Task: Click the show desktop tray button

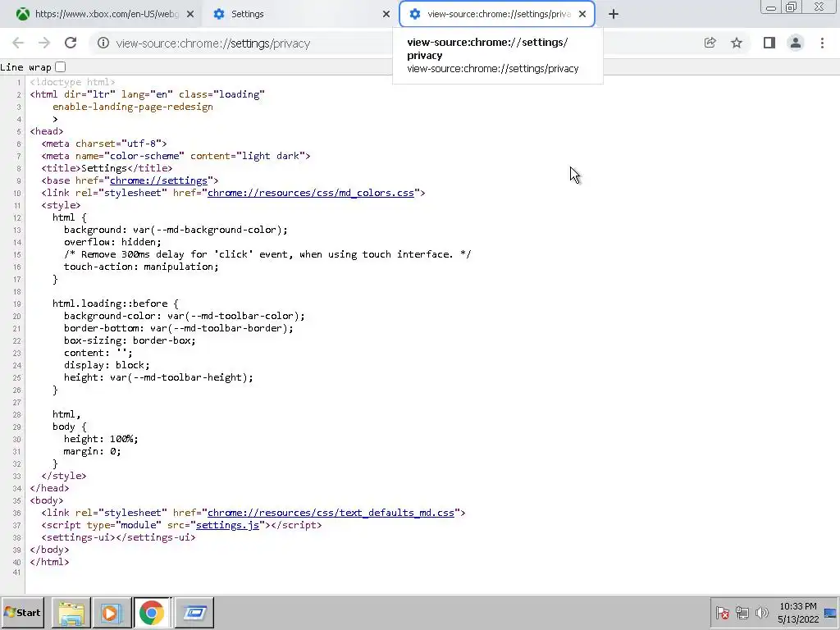Action: 830,612
